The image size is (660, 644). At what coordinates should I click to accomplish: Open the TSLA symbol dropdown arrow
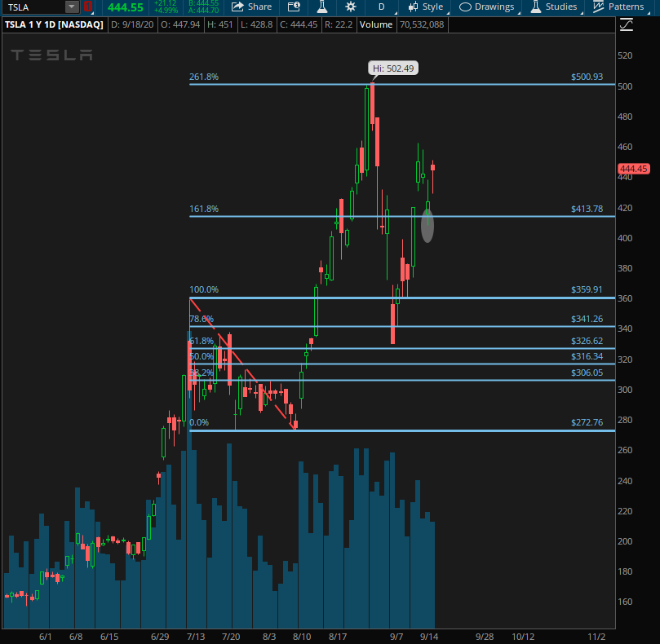point(72,7)
